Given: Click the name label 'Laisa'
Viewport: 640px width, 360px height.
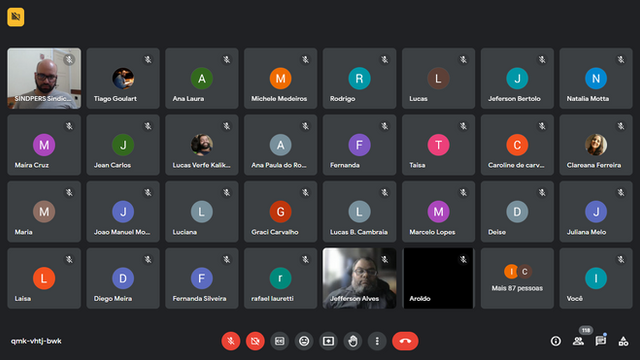Looking at the screenshot, I should pos(22,298).
